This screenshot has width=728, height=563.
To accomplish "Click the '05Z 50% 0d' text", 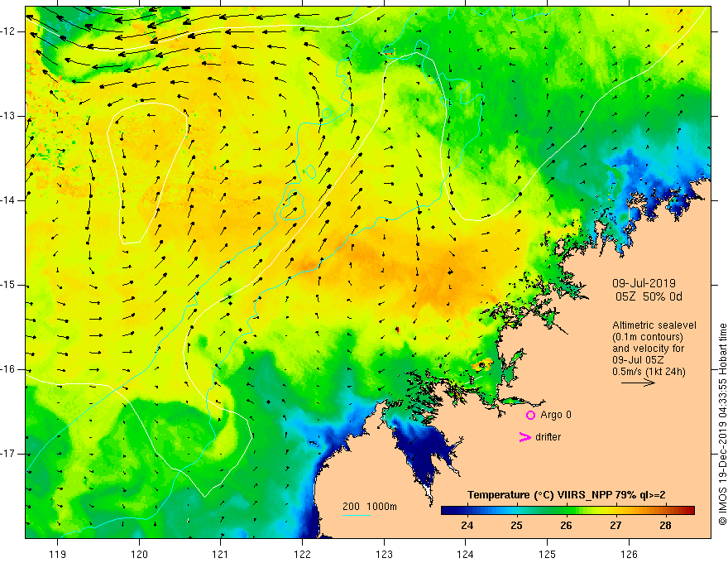I will click(649, 296).
